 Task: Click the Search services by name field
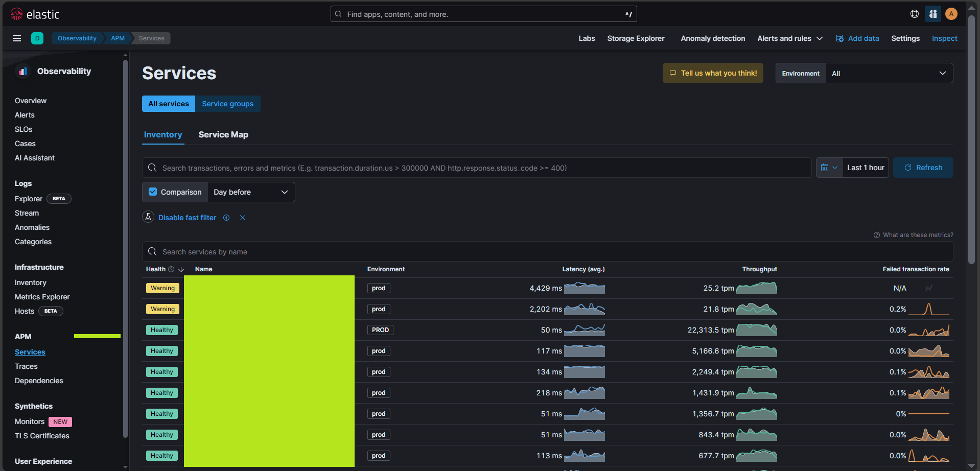[x=547, y=252]
